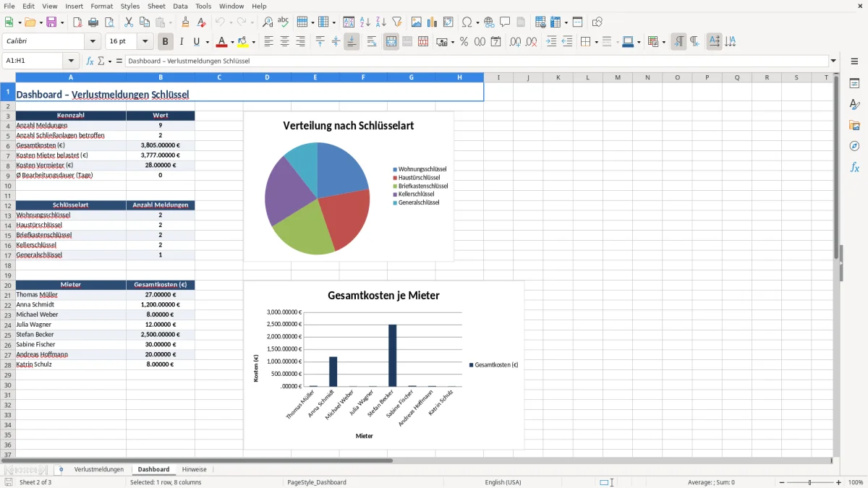Viewport: 868px width, 488px height.
Task: Print the spreadsheet with the printer icon
Action: (93, 22)
